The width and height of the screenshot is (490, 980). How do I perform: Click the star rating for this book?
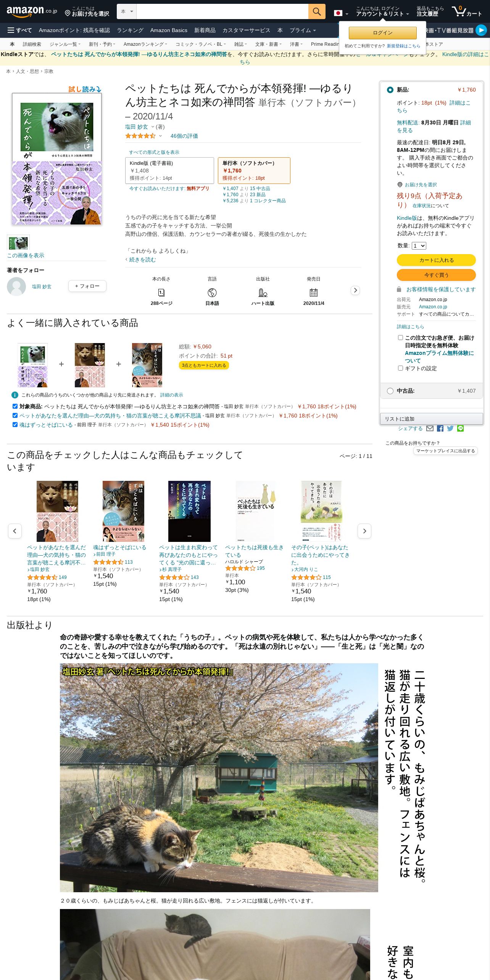pyautogui.click(x=140, y=136)
